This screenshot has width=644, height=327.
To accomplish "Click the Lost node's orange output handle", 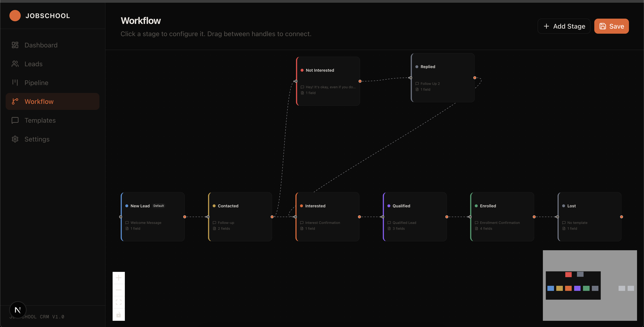I will [622, 217].
